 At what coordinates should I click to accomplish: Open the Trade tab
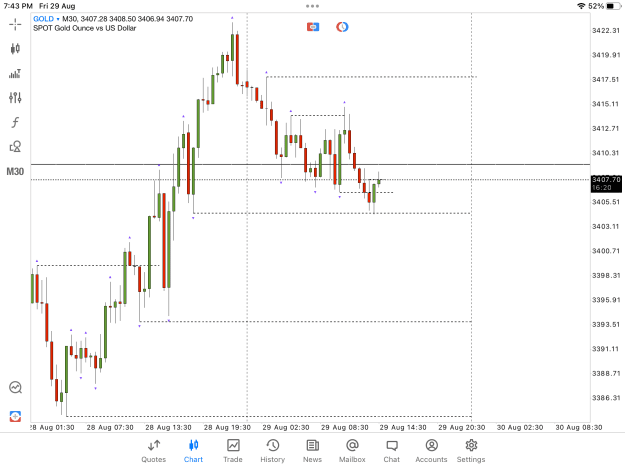(233, 451)
